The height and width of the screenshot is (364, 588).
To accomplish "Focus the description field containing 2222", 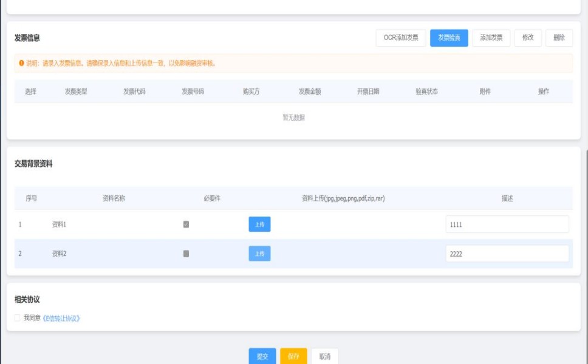I will (507, 254).
